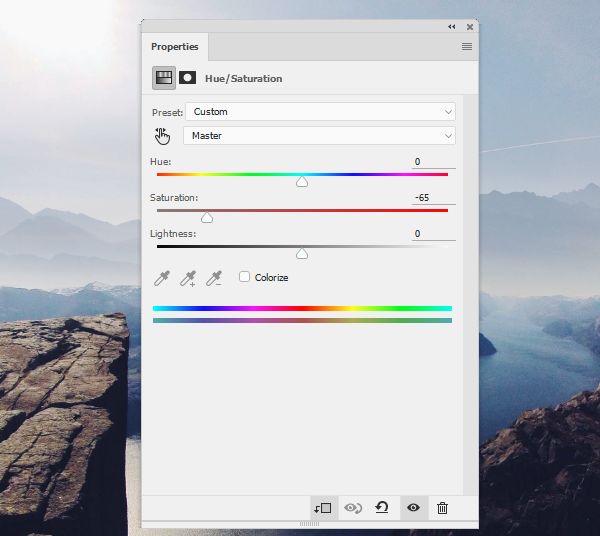Open the Preset dropdown showing Custom
600x536 pixels.
(320, 112)
